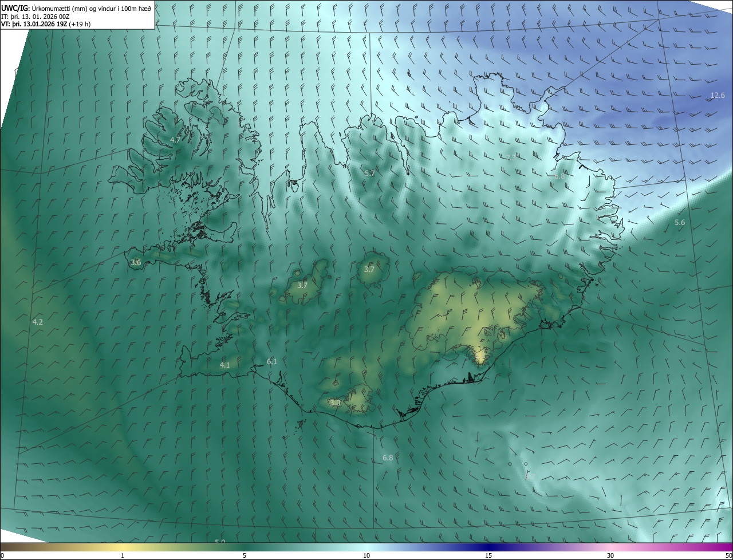Click the valid time "VT: þri. 13.01.2026 19Z (+19 h)"

tap(46, 24)
